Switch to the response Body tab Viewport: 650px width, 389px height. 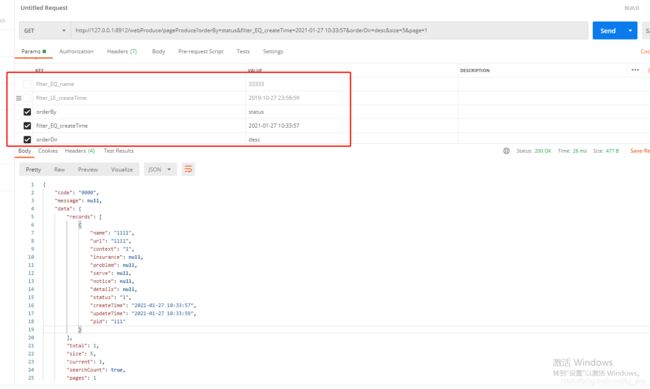tap(24, 151)
